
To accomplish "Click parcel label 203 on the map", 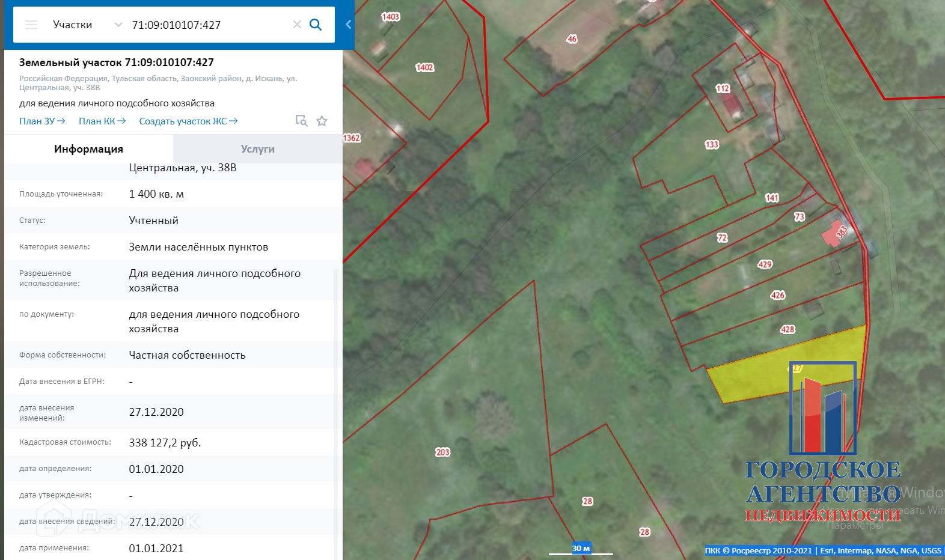I will tap(443, 452).
